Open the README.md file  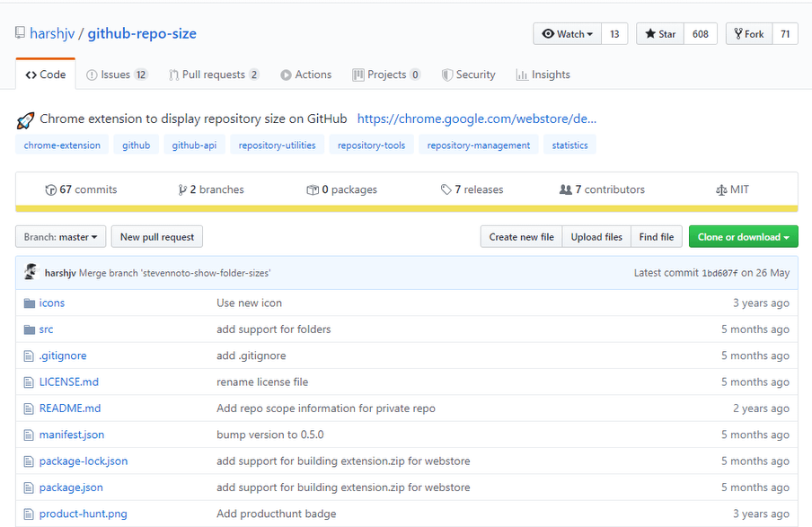70,408
